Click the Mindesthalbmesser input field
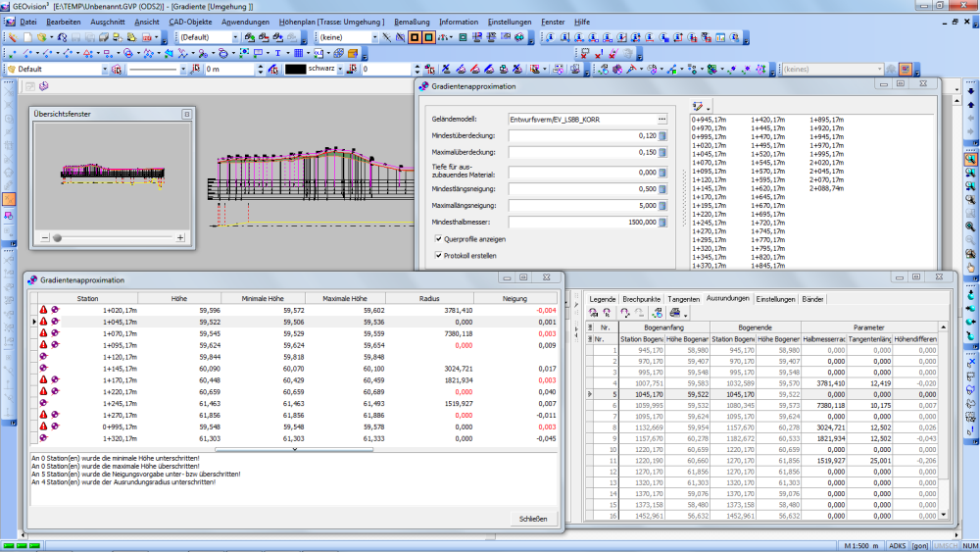980x552 pixels. (x=581, y=224)
